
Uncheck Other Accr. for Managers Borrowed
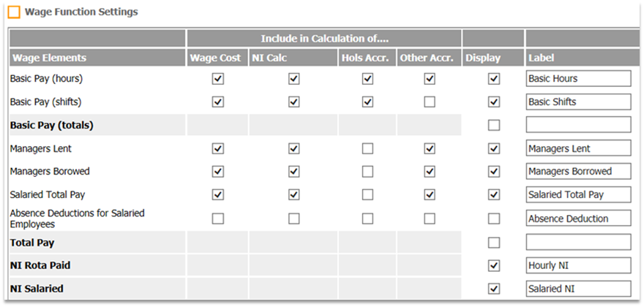tap(430, 172)
